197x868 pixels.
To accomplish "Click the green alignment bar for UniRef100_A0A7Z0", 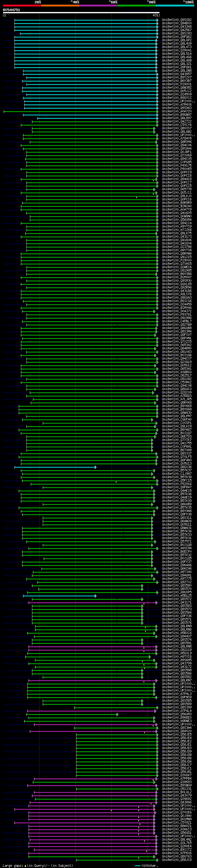I will point(81,111).
